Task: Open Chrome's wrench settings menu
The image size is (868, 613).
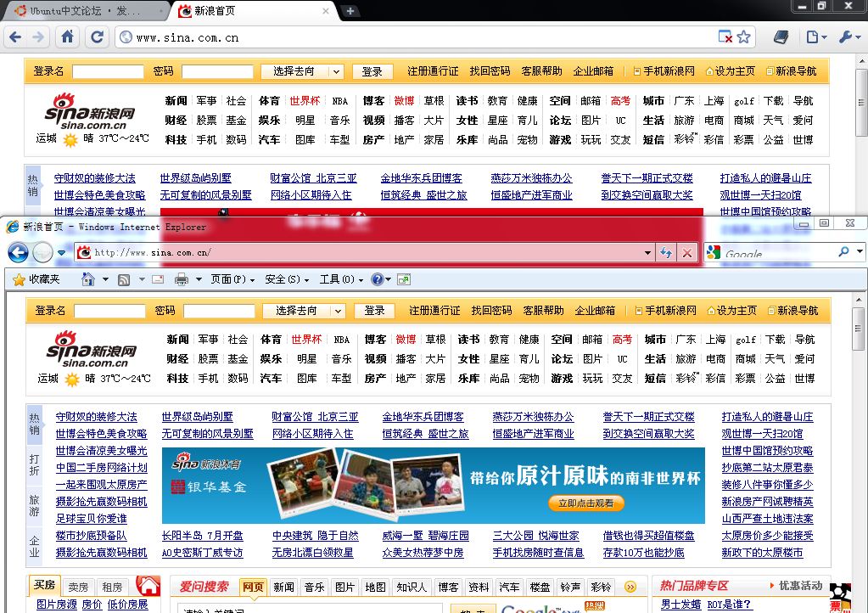Action: click(x=849, y=37)
